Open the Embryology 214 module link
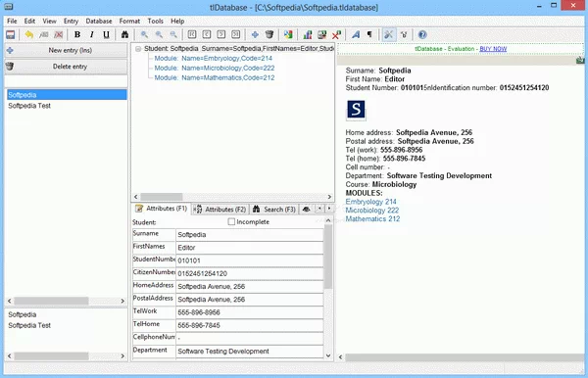 [x=370, y=202]
